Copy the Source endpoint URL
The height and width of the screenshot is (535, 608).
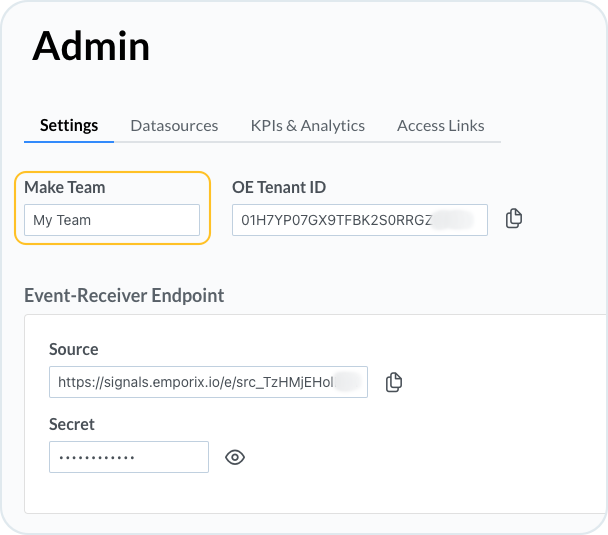[x=394, y=382]
